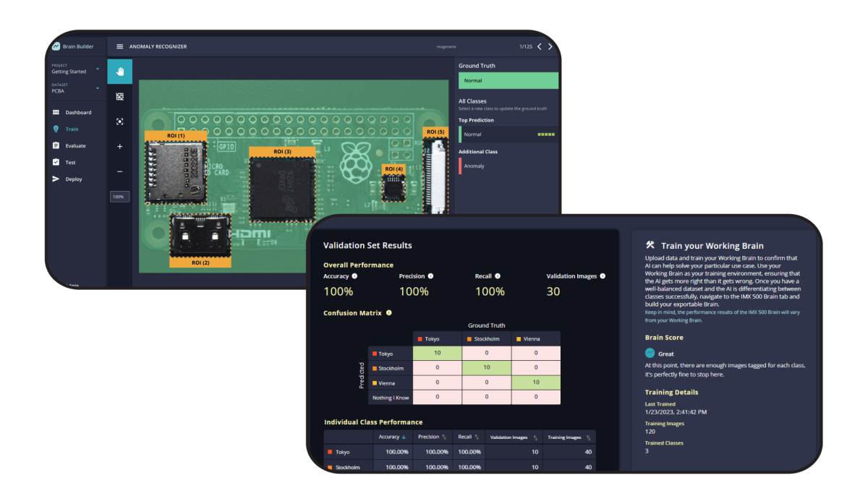Select the Normal ground truth class
868x504 pixels.
(x=509, y=80)
